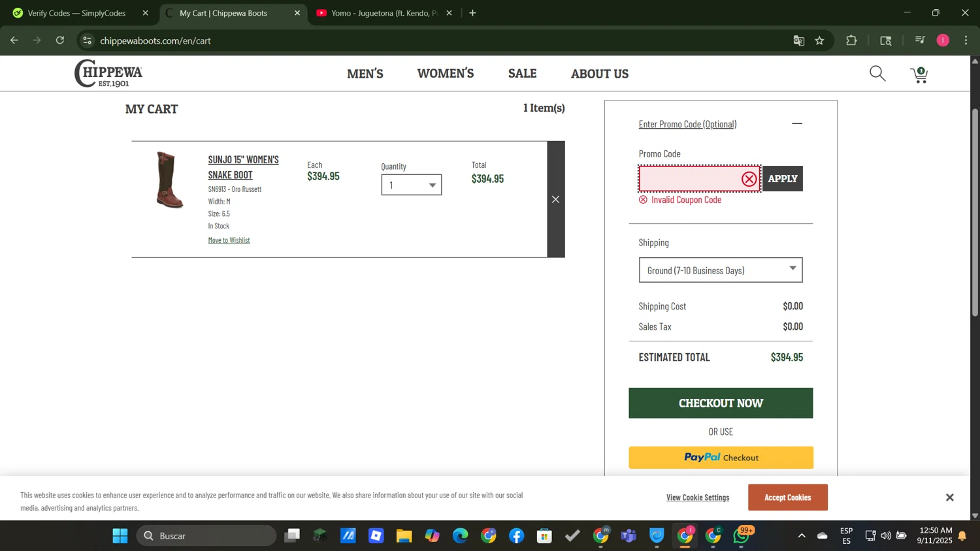Open the Quantity dropdown
The height and width of the screenshot is (551, 980).
[x=412, y=185]
